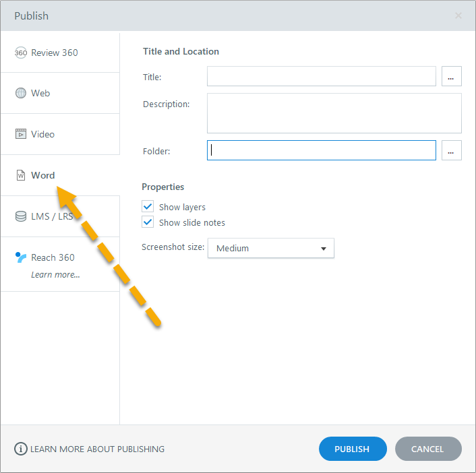Click the info icon beside Learn More
Screen dimensions: 476x473
point(21,449)
